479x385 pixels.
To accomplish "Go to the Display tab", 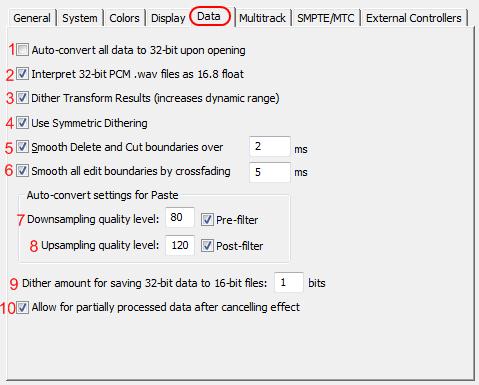I will pyautogui.click(x=168, y=18).
